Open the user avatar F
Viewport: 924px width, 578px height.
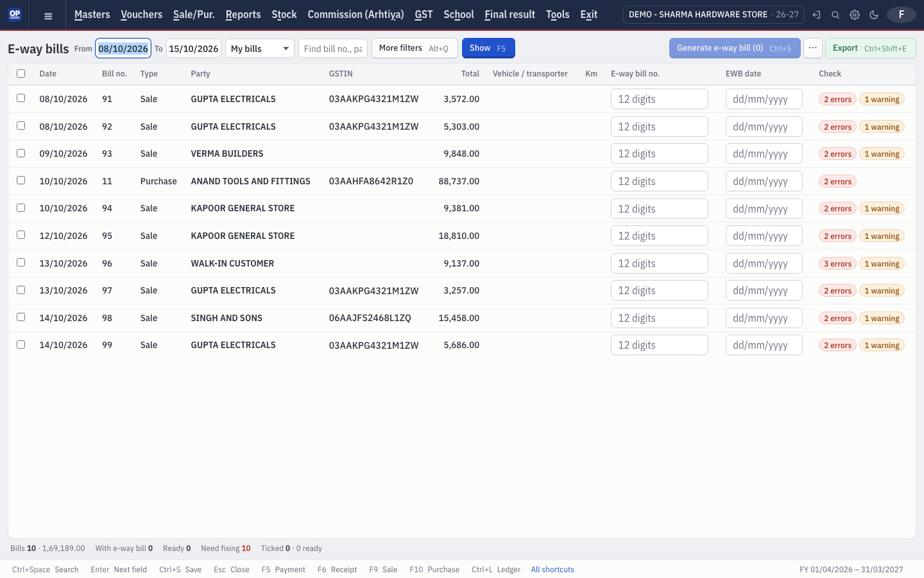coord(902,15)
